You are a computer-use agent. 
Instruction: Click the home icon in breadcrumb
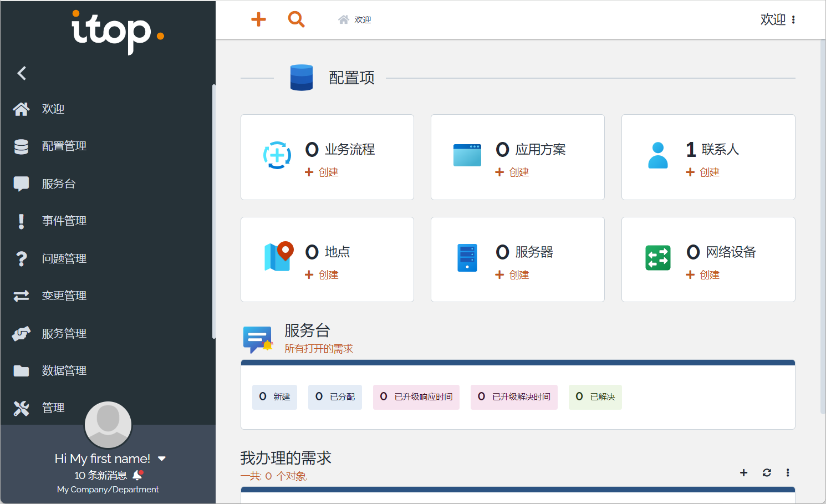pos(343,20)
